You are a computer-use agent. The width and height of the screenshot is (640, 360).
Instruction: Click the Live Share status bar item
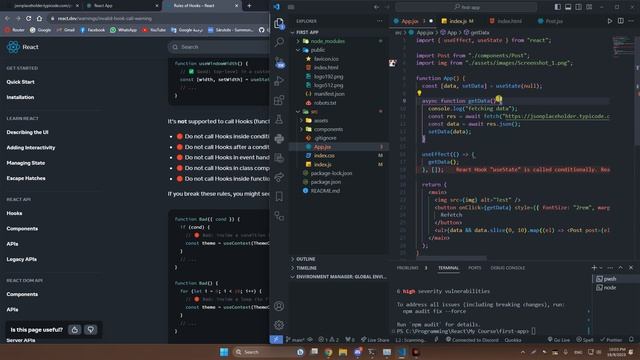pos(375,340)
